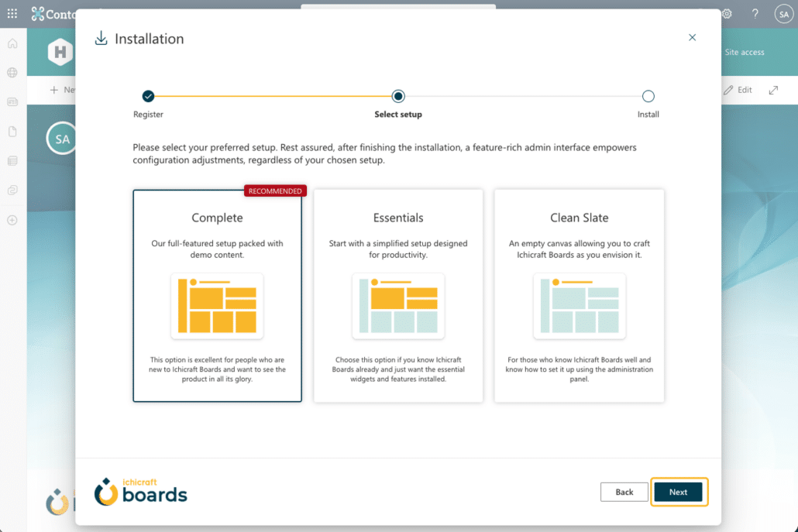Screen dimensions: 798x532
Task: Jump to the Install step circle
Action: click(648, 96)
